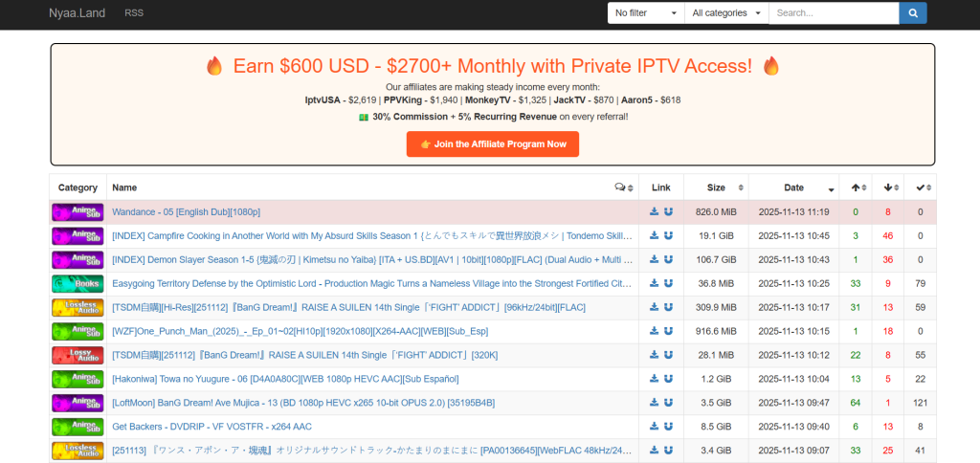Download torrent for Get Backers DVDRIP

tap(654, 427)
